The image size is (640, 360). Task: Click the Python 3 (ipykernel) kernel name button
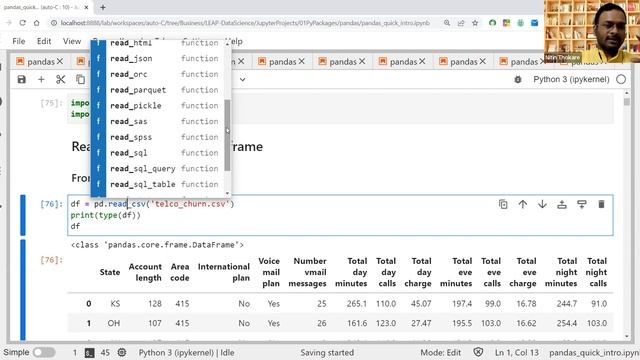[571, 80]
